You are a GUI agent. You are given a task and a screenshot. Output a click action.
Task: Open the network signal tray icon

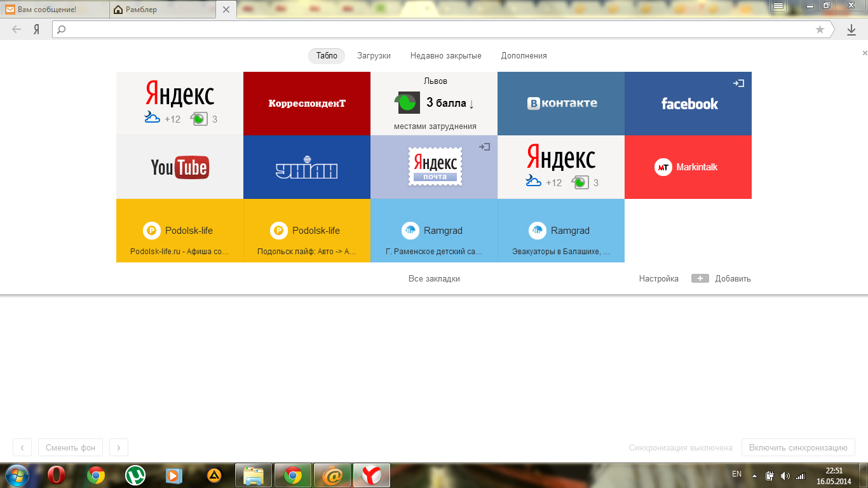tap(801, 475)
